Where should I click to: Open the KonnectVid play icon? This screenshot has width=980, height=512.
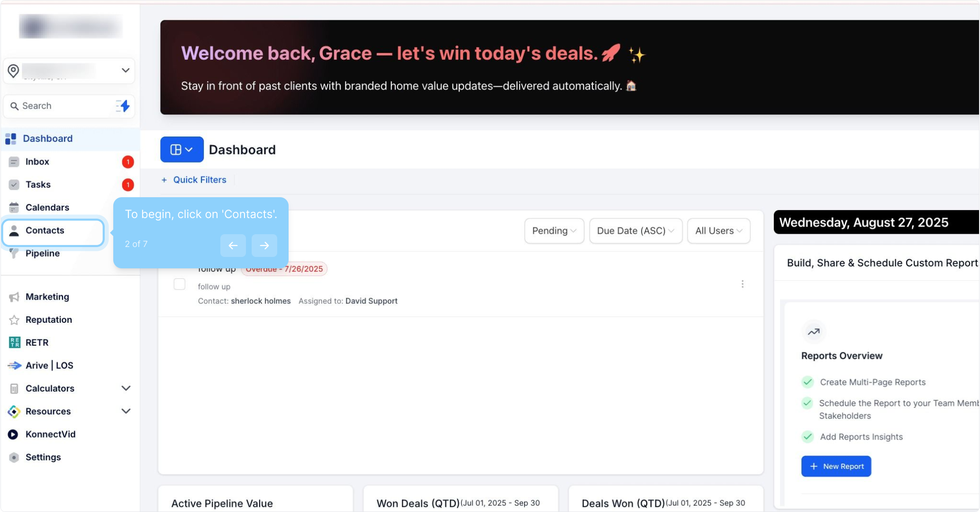[x=13, y=434]
